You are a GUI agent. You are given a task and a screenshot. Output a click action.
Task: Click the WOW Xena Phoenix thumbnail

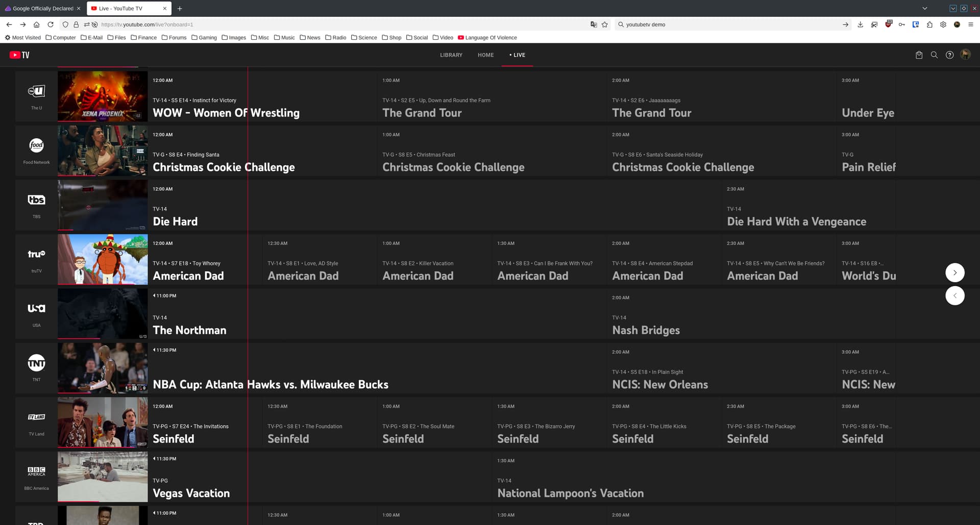click(x=103, y=96)
